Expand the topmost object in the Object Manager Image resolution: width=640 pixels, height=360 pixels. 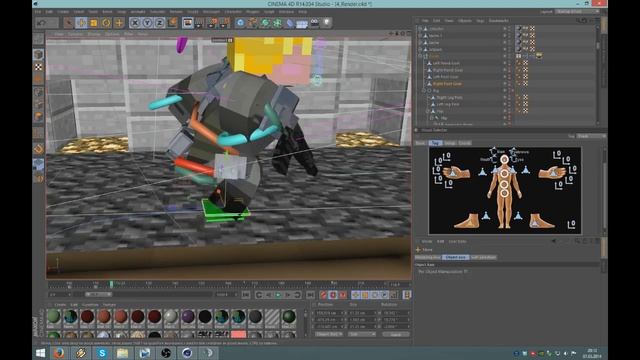tap(420, 29)
